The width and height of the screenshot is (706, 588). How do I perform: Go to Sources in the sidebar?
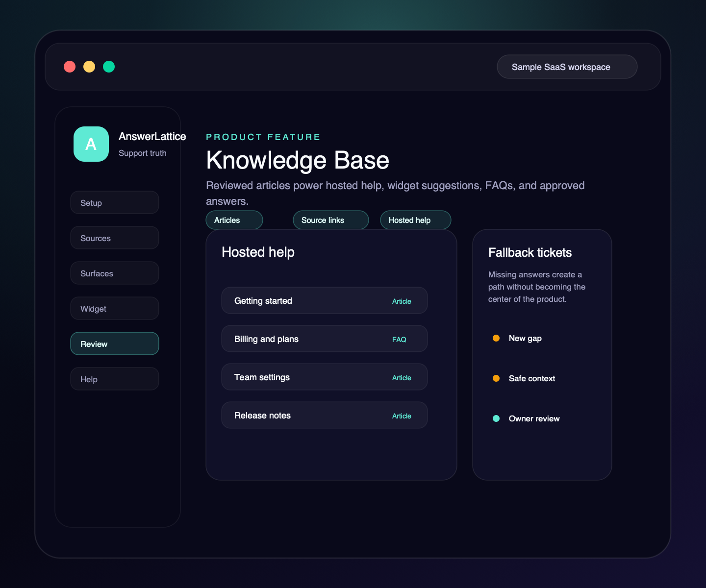point(115,238)
